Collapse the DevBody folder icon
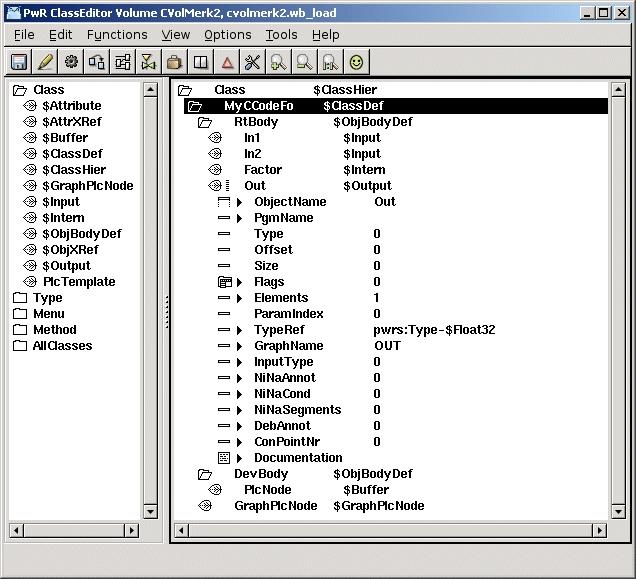The width and height of the screenshot is (636, 579). pyautogui.click(x=205, y=474)
